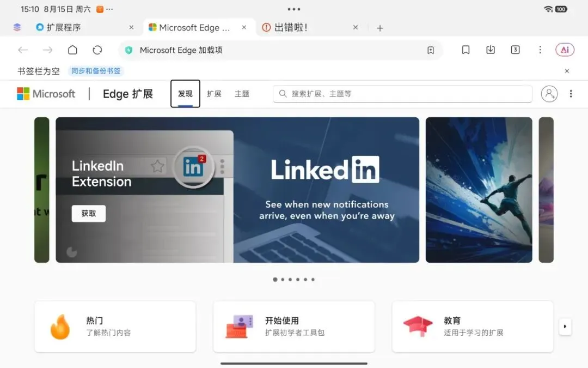
Task: Select the 扩展 navigation tab
Action: [214, 94]
